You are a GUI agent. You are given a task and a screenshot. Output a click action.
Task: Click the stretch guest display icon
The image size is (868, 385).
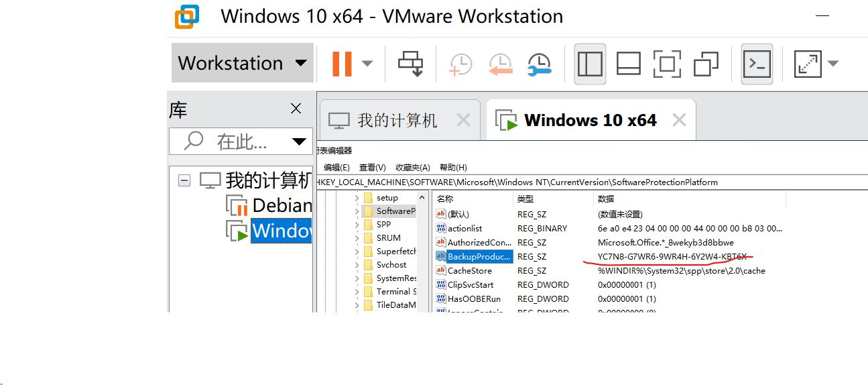808,64
